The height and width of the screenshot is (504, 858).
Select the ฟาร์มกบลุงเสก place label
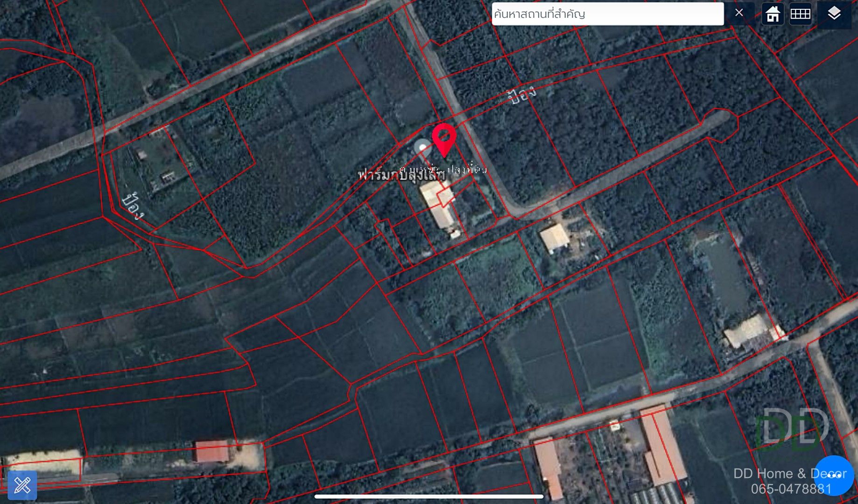[x=401, y=175]
